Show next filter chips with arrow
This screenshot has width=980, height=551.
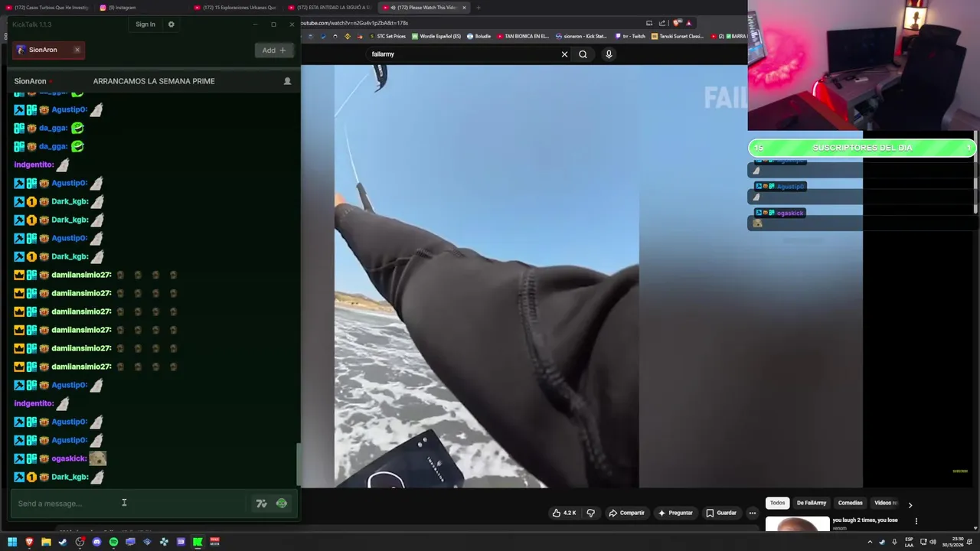point(910,505)
